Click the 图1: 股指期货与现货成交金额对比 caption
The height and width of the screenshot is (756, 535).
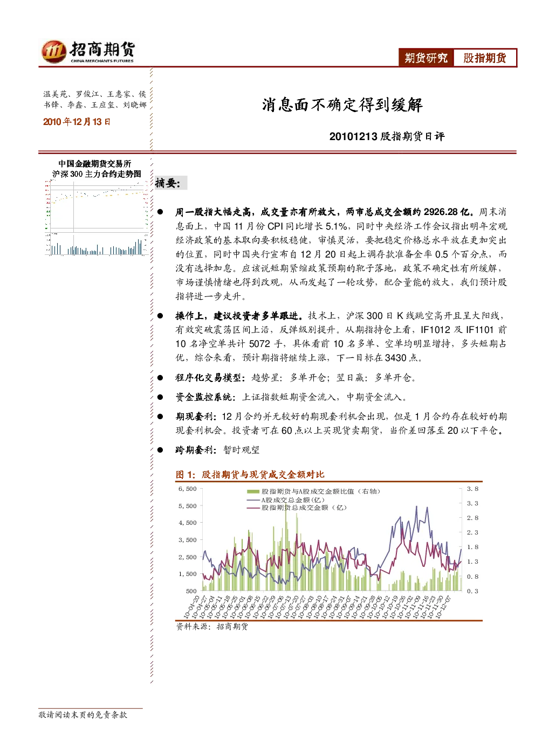click(250, 475)
